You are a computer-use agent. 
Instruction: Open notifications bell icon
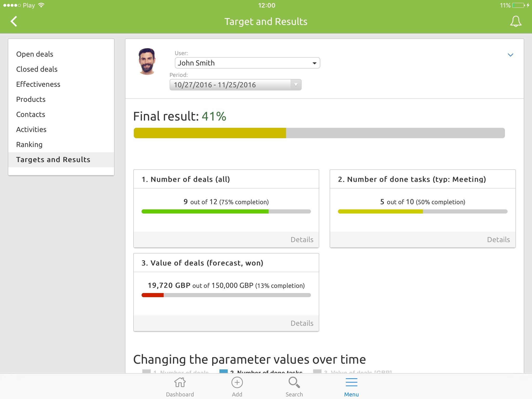click(x=516, y=22)
